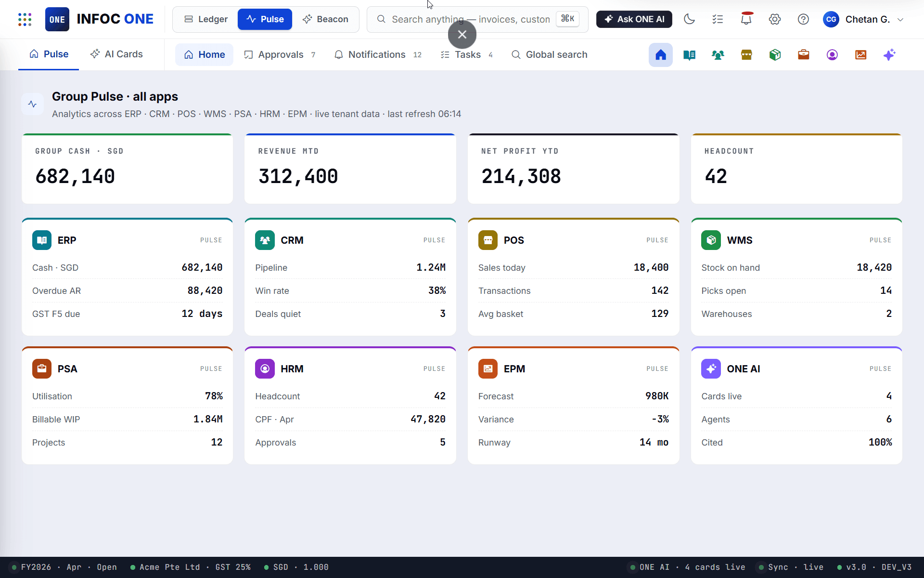Open the Approvals tab
Screen dimensions: 924x578
tap(280, 54)
